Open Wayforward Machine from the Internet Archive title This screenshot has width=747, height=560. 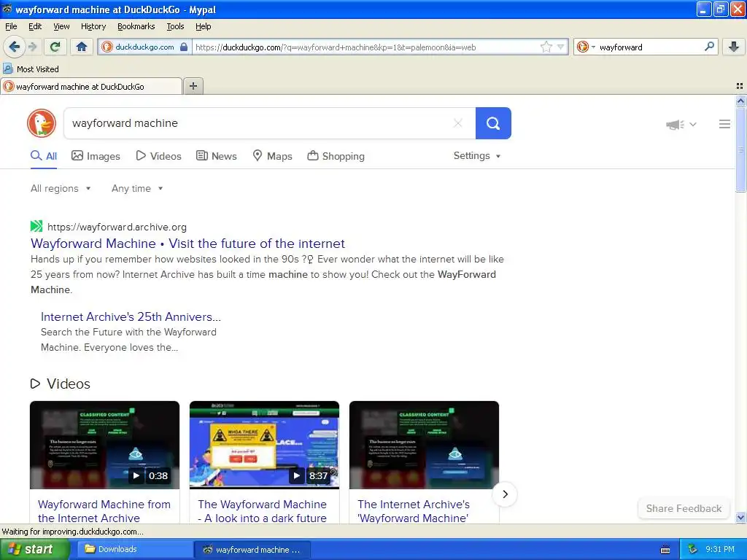(104, 511)
